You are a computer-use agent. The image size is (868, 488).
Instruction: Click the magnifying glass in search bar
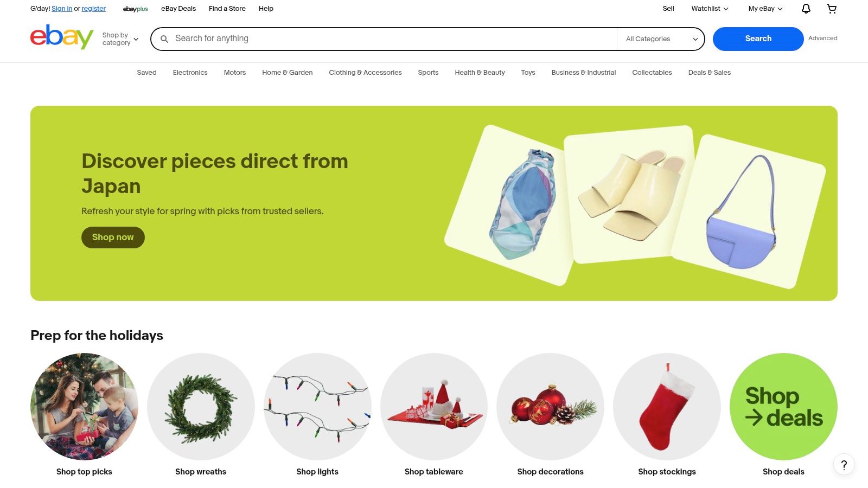tap(164, 39)
